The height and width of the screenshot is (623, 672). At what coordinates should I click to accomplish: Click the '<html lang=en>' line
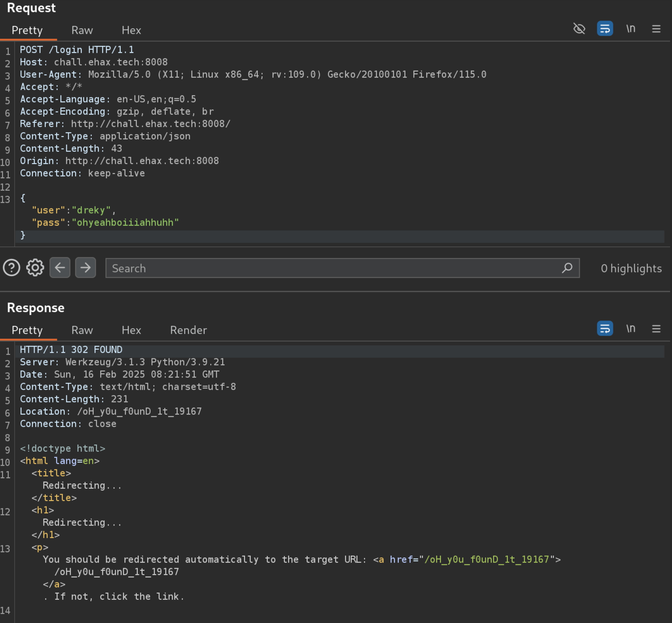click(60, 461)
